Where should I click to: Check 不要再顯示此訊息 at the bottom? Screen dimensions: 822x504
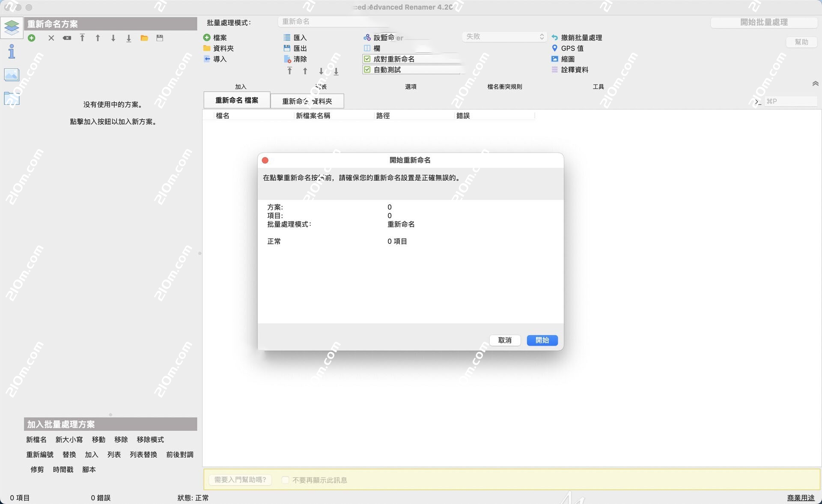tap(285, 480)
